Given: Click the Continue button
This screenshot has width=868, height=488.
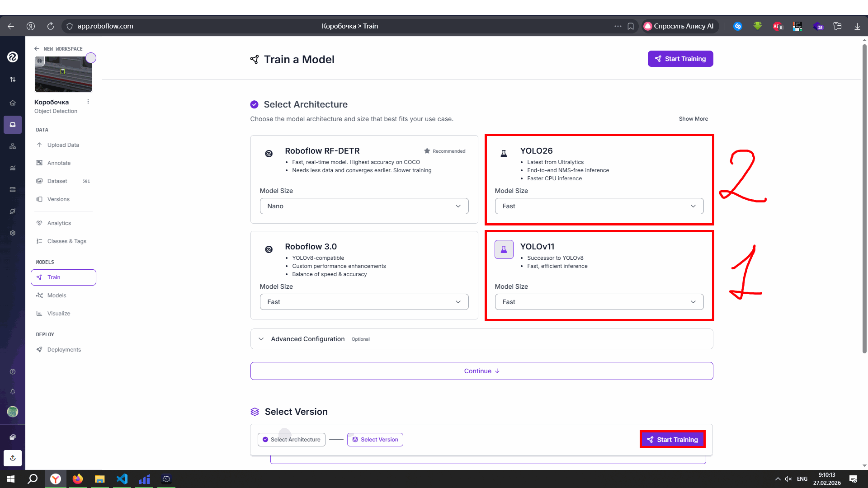Looking at the screenshot, I should pos(481,371).
